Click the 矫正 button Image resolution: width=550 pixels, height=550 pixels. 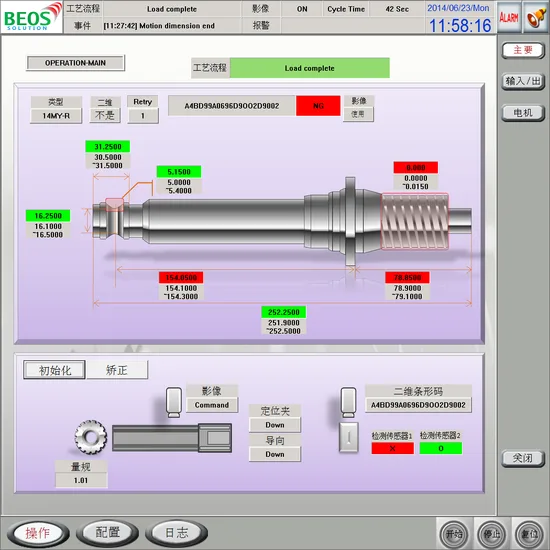(117, 370)
